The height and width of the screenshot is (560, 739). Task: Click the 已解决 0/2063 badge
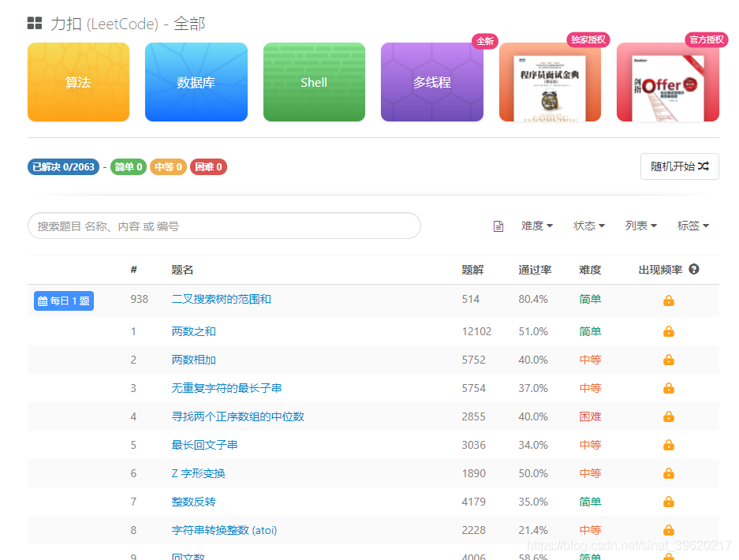tap(63, 167)
